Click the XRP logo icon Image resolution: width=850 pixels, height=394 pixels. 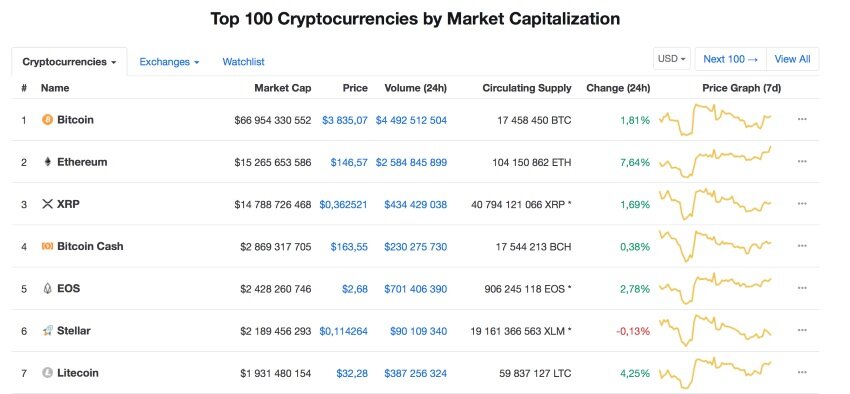coord(48,204)
